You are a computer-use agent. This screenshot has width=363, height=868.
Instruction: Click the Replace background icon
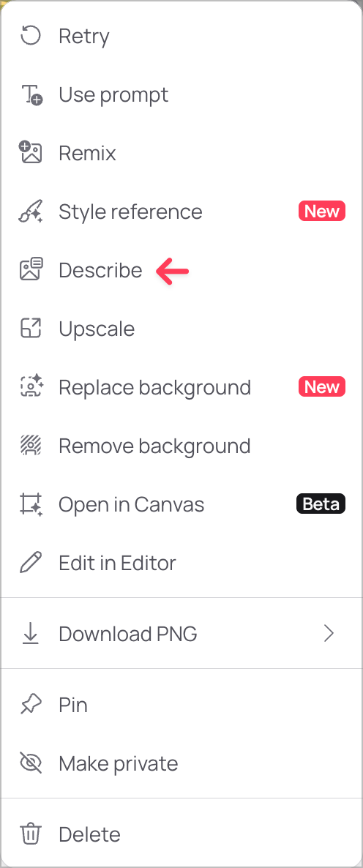point(31,387)
